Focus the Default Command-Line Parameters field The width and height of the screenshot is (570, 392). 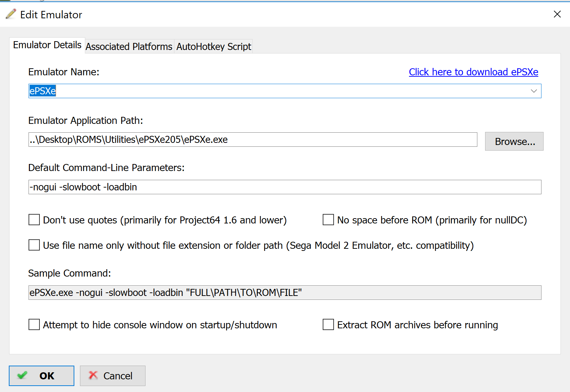285,187
